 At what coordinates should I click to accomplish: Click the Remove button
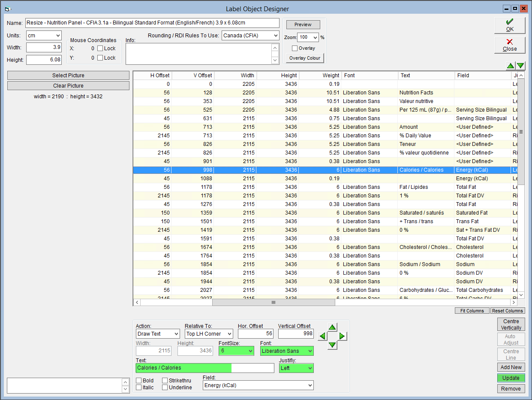pyautogui.click(x=511, y=389)
